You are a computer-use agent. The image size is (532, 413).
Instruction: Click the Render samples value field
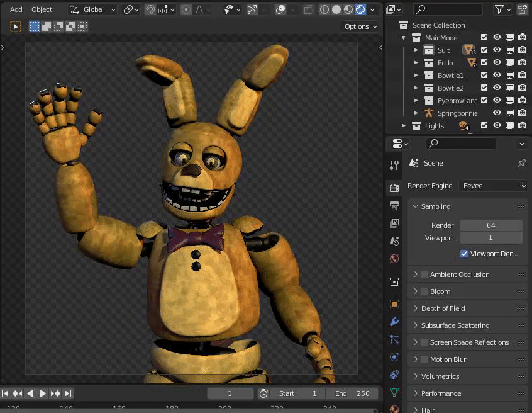pos(490,225)
